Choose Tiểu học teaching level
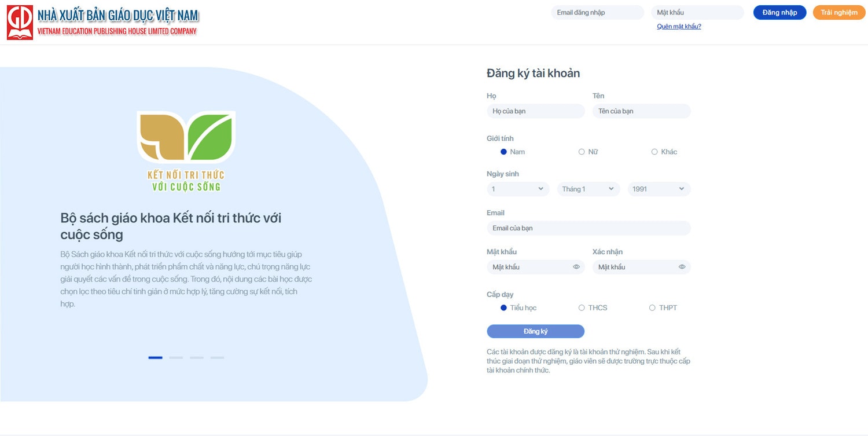This screenshot has width=868, height=436. pyautogui.click(x=503, y=307)
